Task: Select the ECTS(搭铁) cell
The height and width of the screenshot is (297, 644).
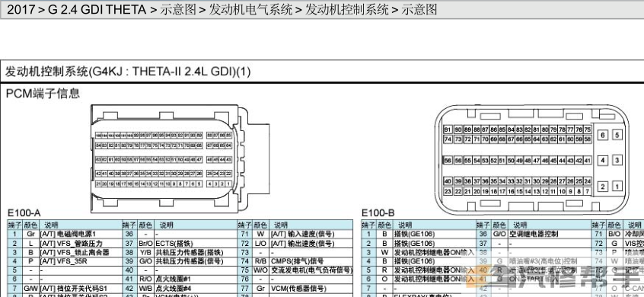Action: coord(196,243)
